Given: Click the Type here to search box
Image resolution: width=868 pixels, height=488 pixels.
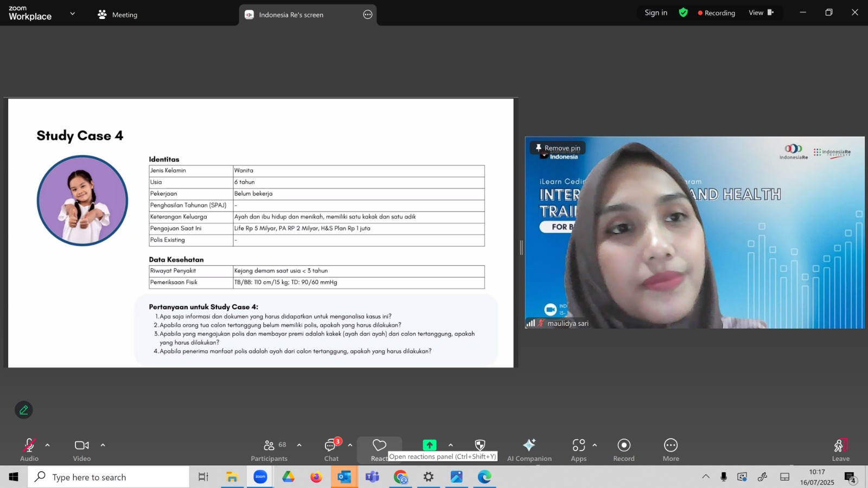Looking at the screenshot, I should 108,477.
